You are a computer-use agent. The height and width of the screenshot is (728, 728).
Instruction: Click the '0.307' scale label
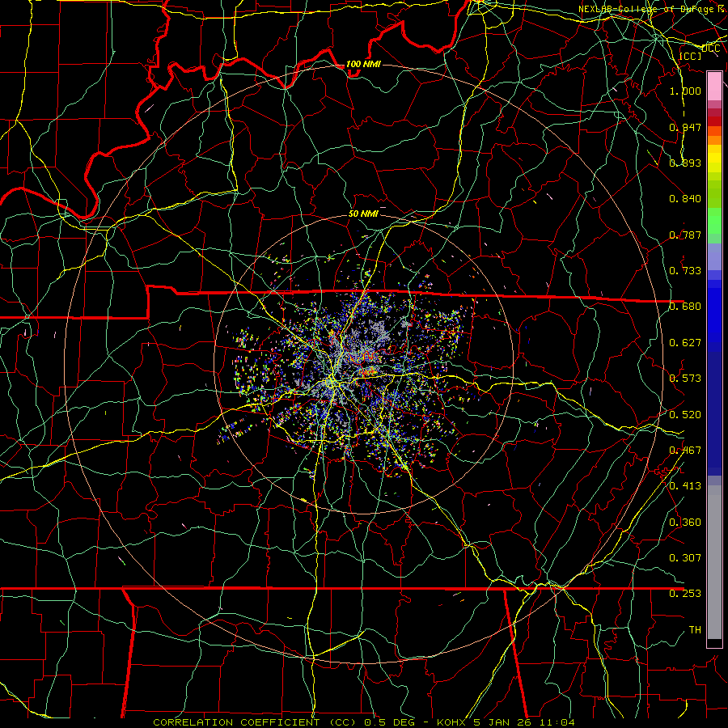click(685, 558)
